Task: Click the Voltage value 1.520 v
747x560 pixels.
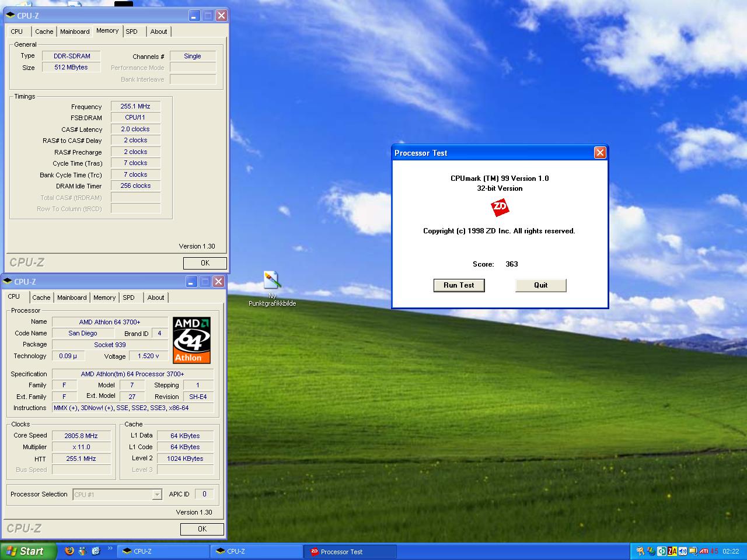Action: point(148,356)
